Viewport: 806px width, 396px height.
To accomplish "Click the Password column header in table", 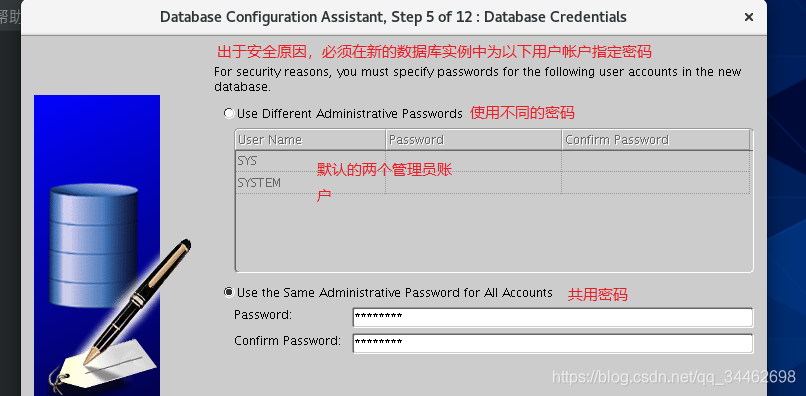I will pyautogui.click(x=473, y=140).
